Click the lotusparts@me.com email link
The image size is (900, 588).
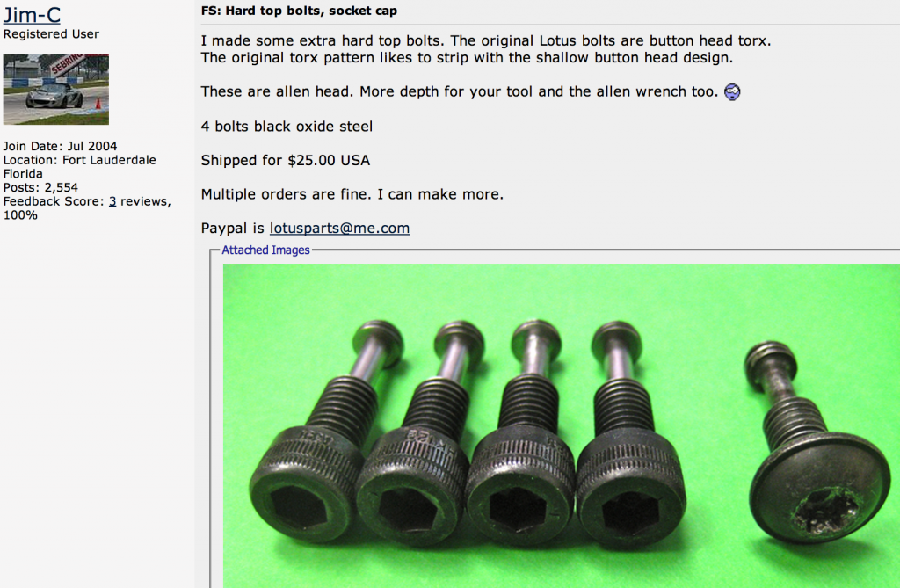340,228
